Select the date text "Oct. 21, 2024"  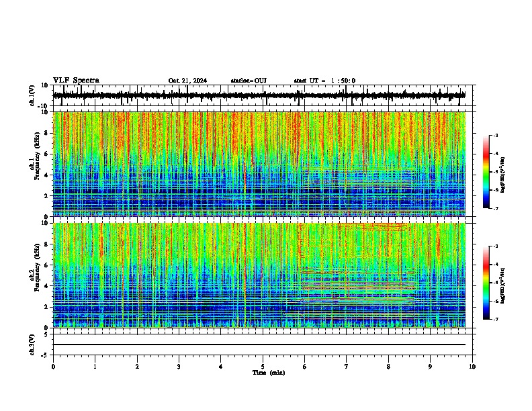click(187, 81)
